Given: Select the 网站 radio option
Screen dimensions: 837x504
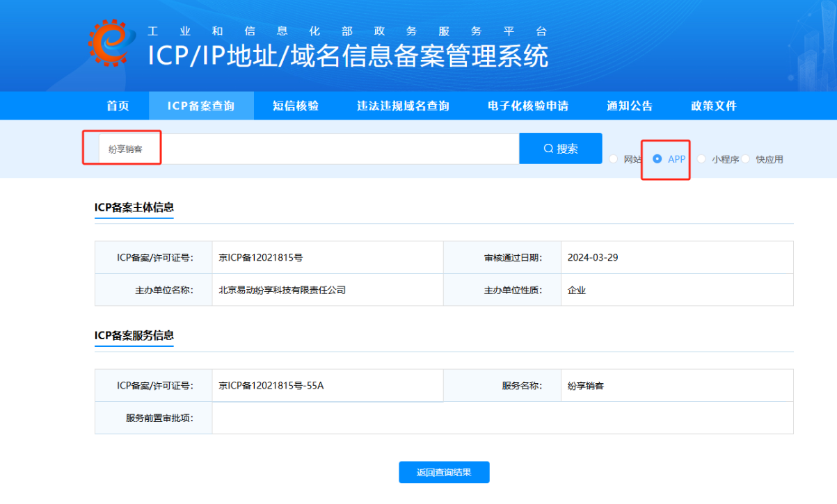Looking at the screenshot, I should 613,159.
